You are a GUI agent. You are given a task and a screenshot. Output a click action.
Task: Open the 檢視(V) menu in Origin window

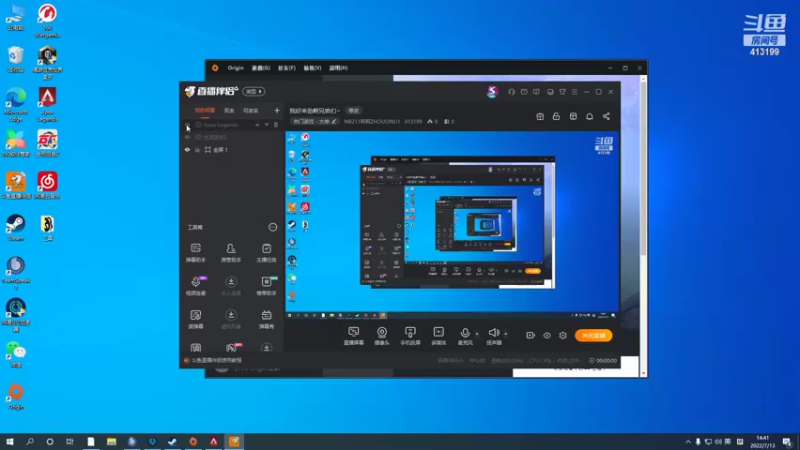pos(312,68)
